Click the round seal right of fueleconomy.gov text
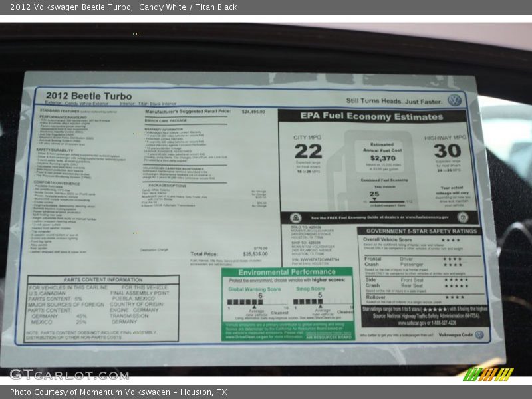 coord(462,217)
